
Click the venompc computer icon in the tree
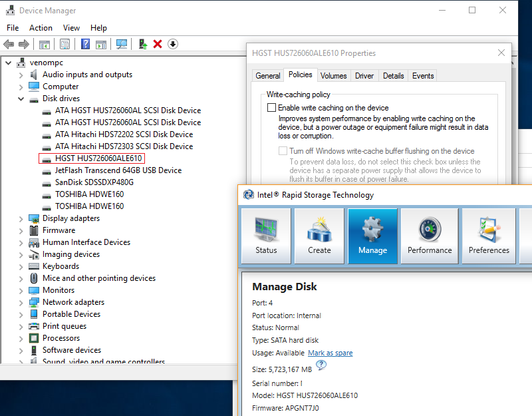(x=21, y=63)
